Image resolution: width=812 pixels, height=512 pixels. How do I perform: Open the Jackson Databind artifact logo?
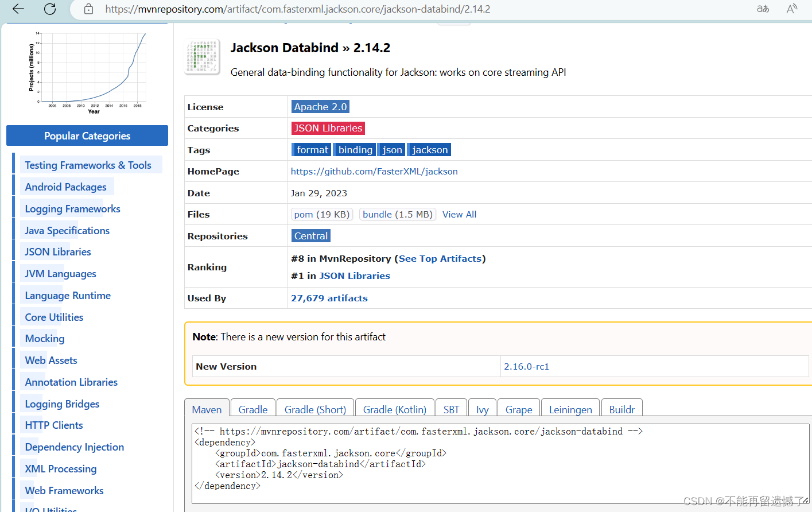(x=202, y=57)
